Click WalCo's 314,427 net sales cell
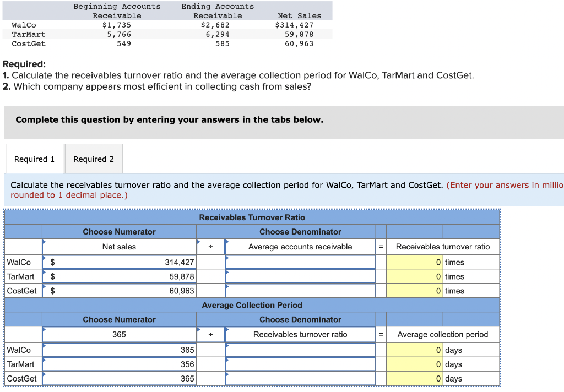This screenshot has height=392, width=564. [138, 262]
